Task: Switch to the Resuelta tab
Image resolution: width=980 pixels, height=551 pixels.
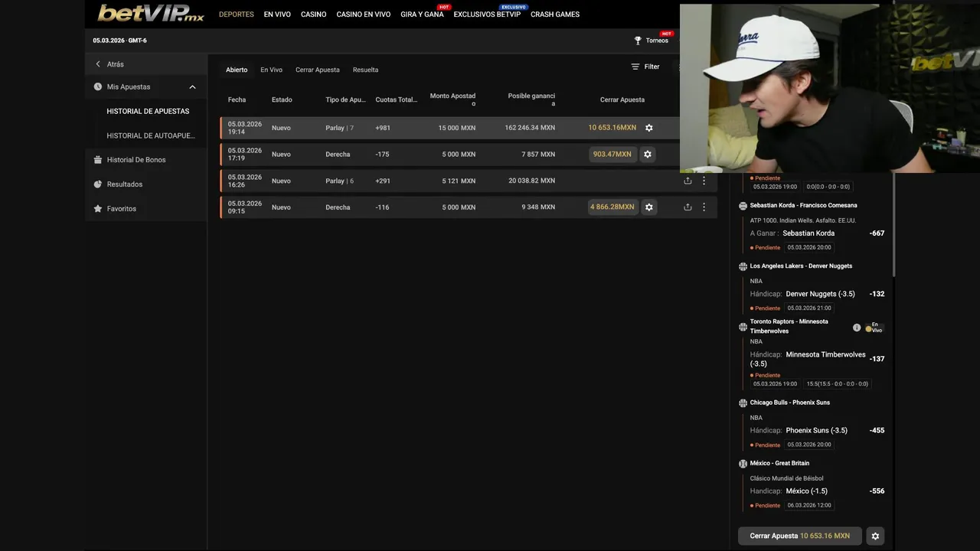Action: [365, 70]
